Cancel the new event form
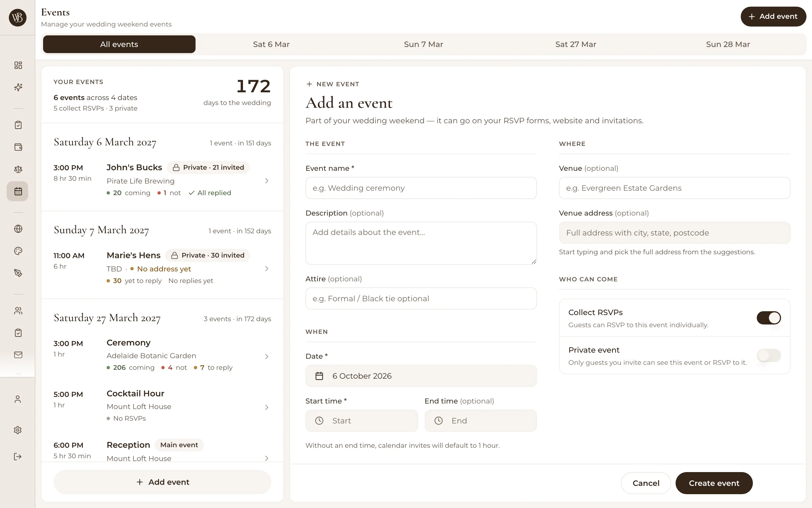The height and width of the screenshot is (508, 812). point(646,483)
